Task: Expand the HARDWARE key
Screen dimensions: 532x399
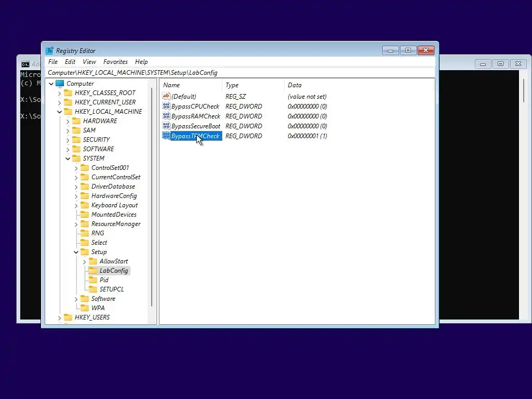Action: pos(68,121)
